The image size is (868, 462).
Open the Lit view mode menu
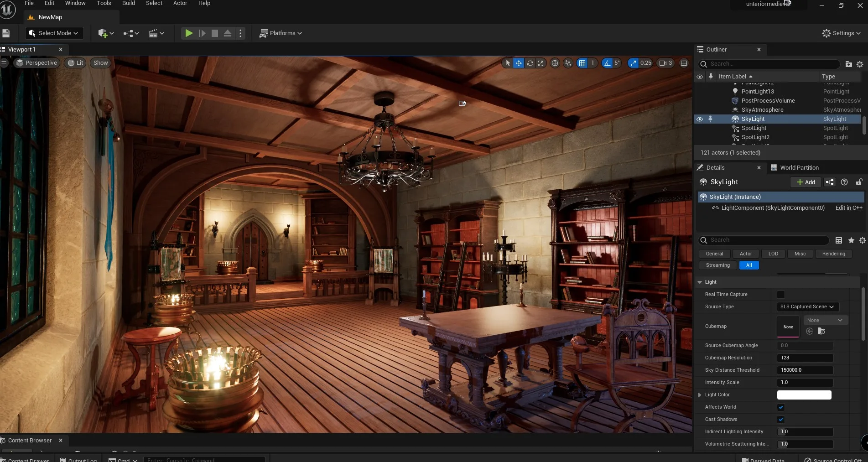tap(75, 63)
